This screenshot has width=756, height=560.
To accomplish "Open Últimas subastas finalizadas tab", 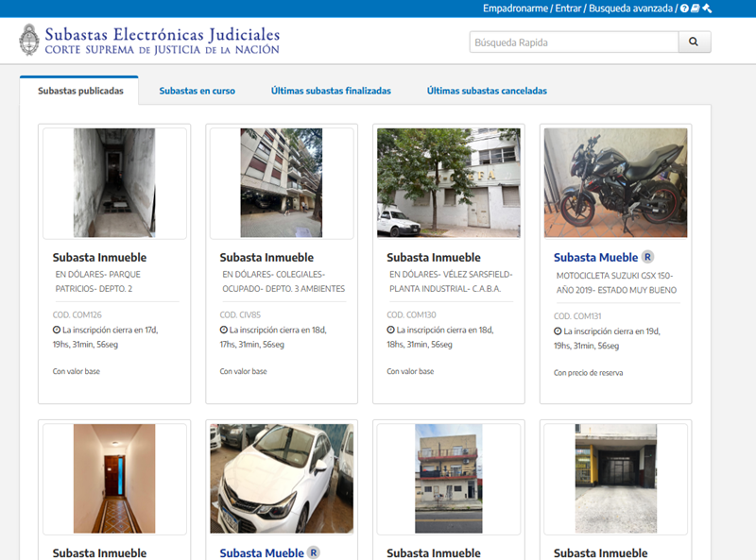I will point(331,91).
